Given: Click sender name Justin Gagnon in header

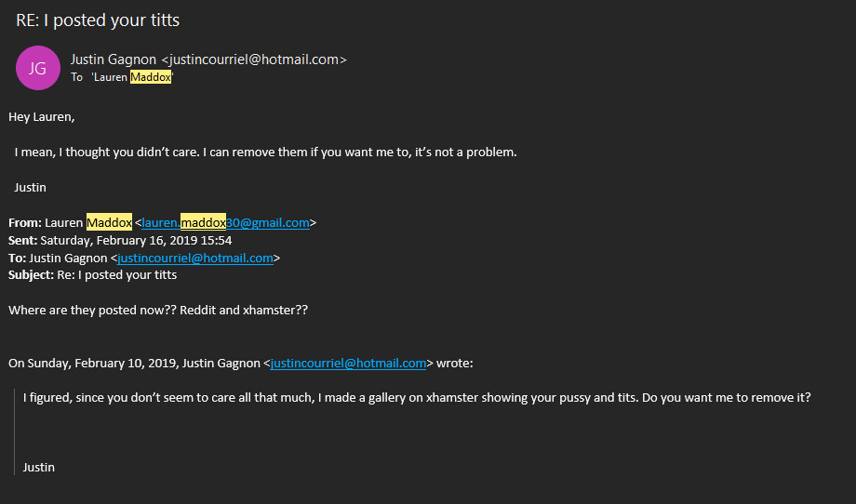Looking at the screenshot, I should coord(114,60).
